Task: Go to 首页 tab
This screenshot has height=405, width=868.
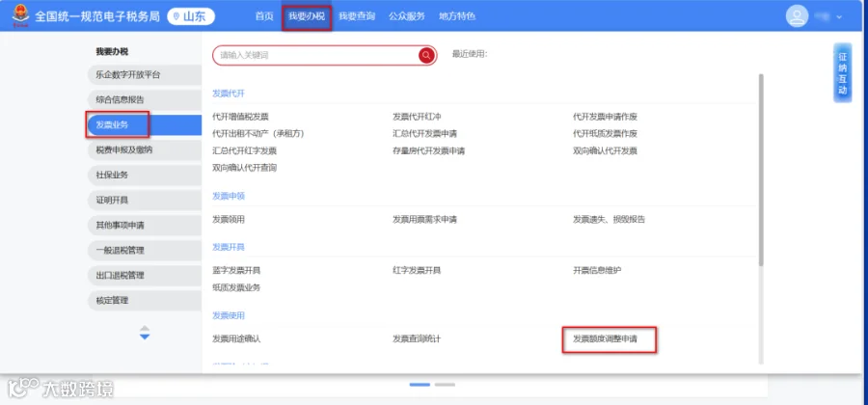Action: tap(264, 16)
